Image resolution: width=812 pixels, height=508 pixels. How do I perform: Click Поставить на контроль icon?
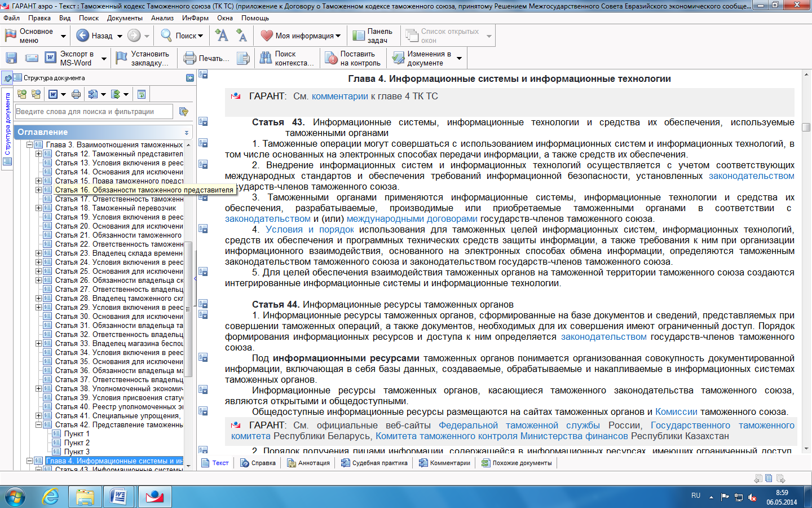[331, 58]
